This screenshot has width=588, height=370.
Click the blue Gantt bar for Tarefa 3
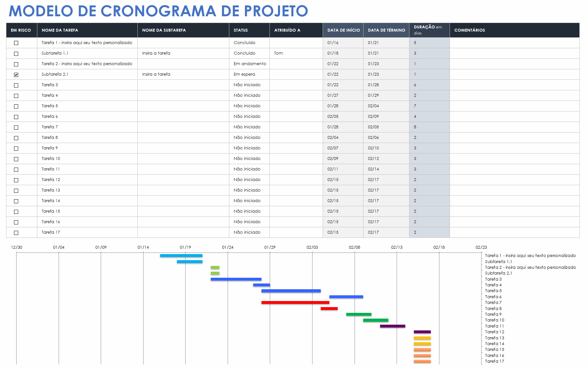pos(236,279)
